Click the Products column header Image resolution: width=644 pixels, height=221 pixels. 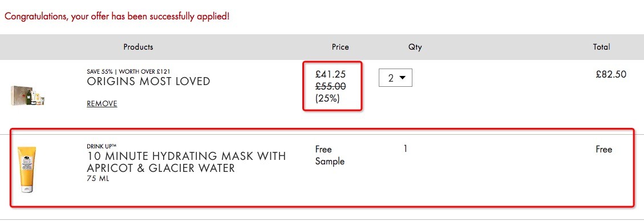(138, 47)
